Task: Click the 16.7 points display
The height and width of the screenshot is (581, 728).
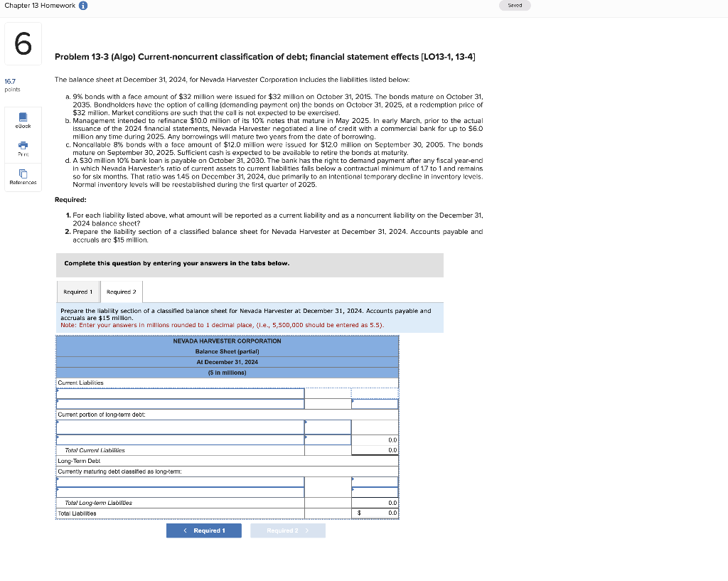Action: click(x=12, y=85)
